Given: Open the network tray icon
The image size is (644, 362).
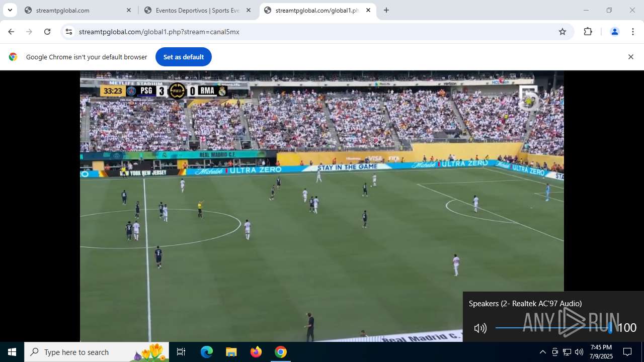Looking at the screenshot, I should tap(567, 352).
